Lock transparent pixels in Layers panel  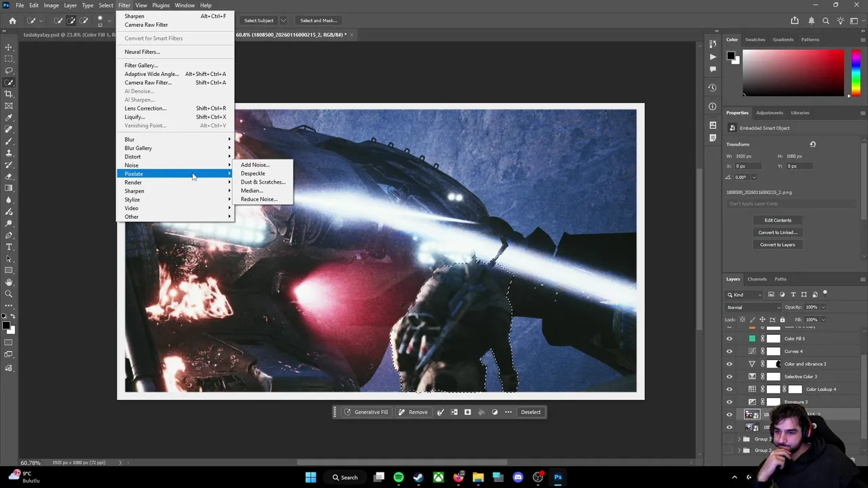pyautogui.click(x=743, y=319)
